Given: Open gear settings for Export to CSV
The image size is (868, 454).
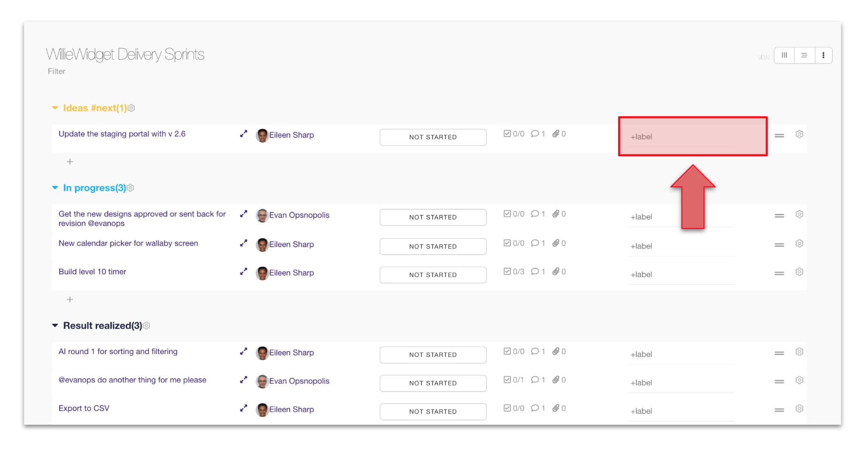Looking at the screenshot, I should tap(799, 409).
